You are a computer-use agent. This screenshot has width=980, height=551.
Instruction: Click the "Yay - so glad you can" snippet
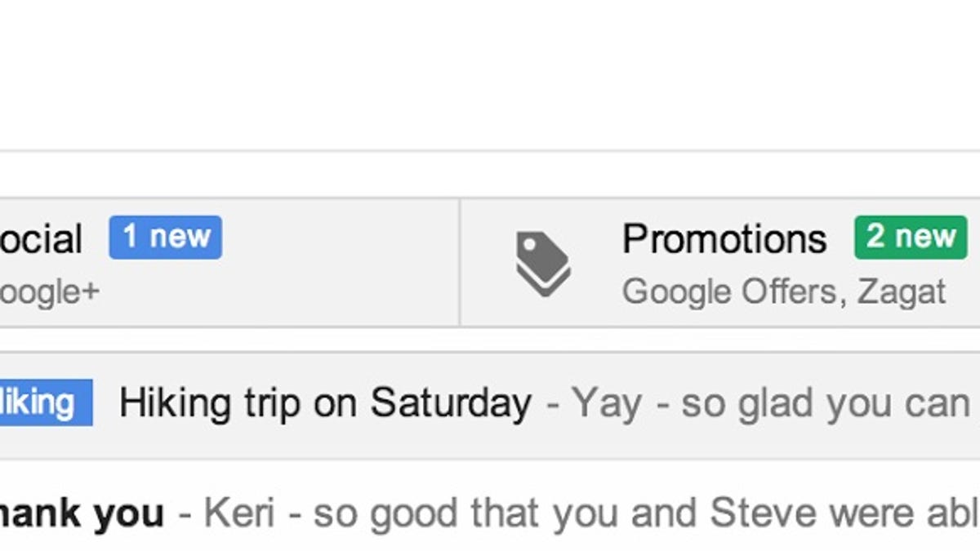tap(768, 403)
